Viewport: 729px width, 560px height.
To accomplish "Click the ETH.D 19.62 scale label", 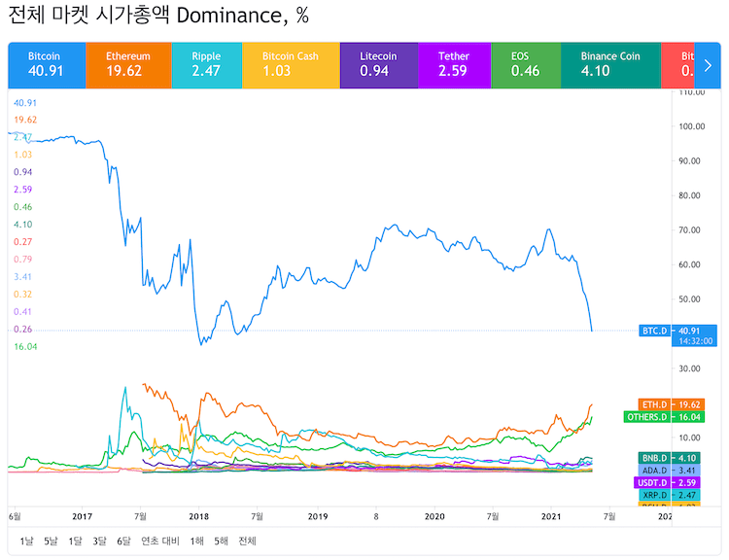I will click(672, 404).
